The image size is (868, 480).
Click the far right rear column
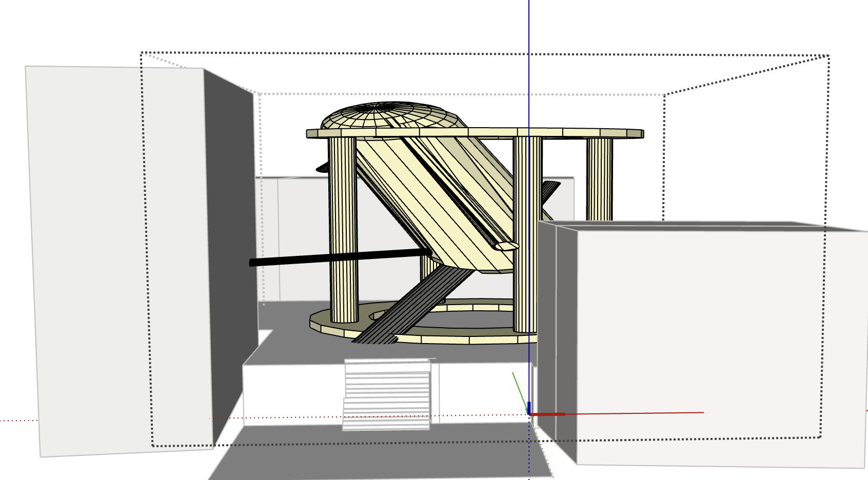pos(600,178)
